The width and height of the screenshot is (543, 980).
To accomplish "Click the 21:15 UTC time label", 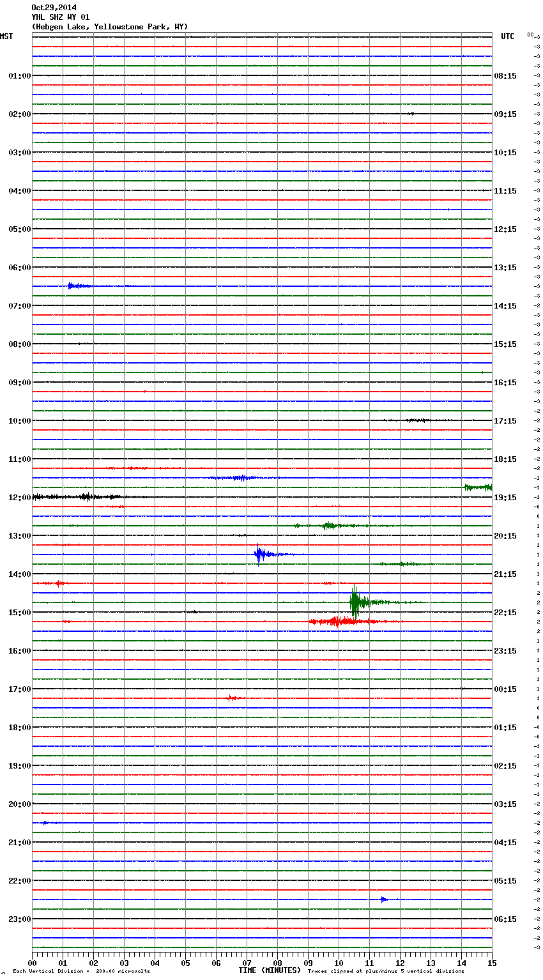I will 505,574.
